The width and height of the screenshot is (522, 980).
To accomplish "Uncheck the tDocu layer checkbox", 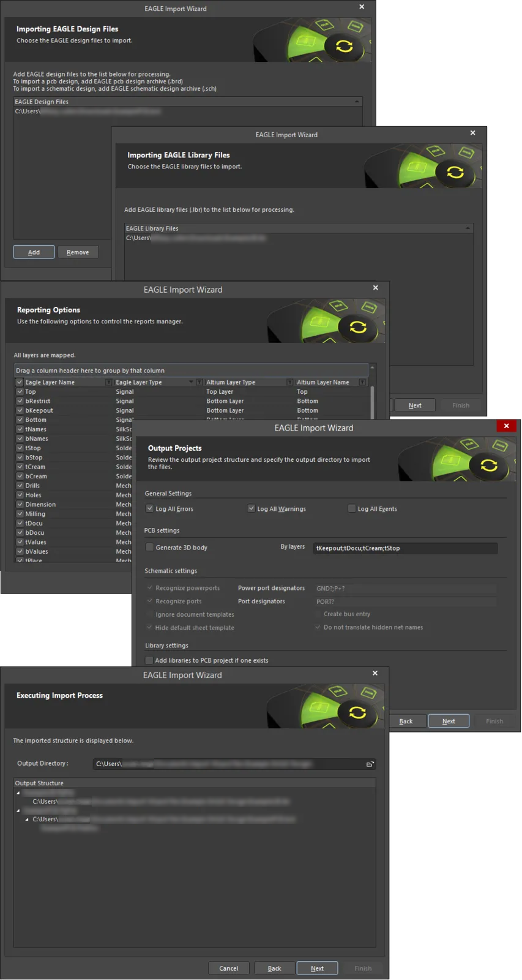I will [20, 523].
